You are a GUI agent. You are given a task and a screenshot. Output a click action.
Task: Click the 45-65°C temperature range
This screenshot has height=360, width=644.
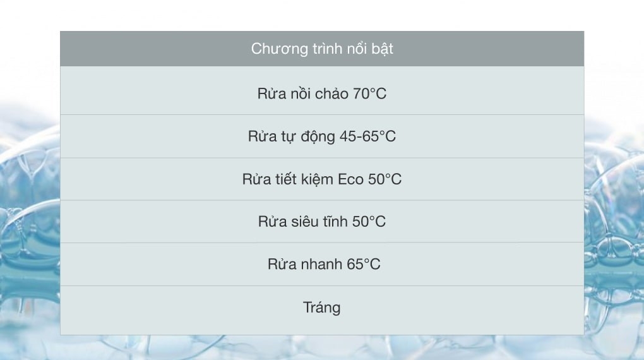tap(367, 136)
